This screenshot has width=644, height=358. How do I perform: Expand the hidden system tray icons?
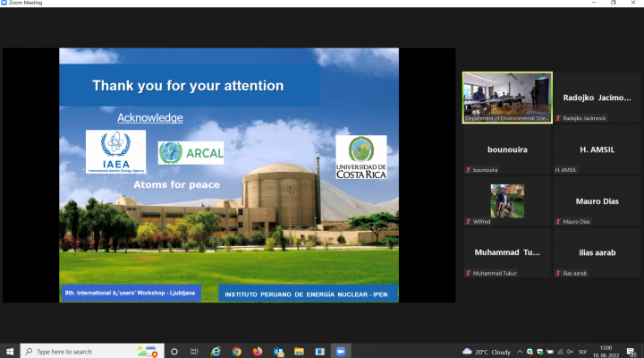520,352
